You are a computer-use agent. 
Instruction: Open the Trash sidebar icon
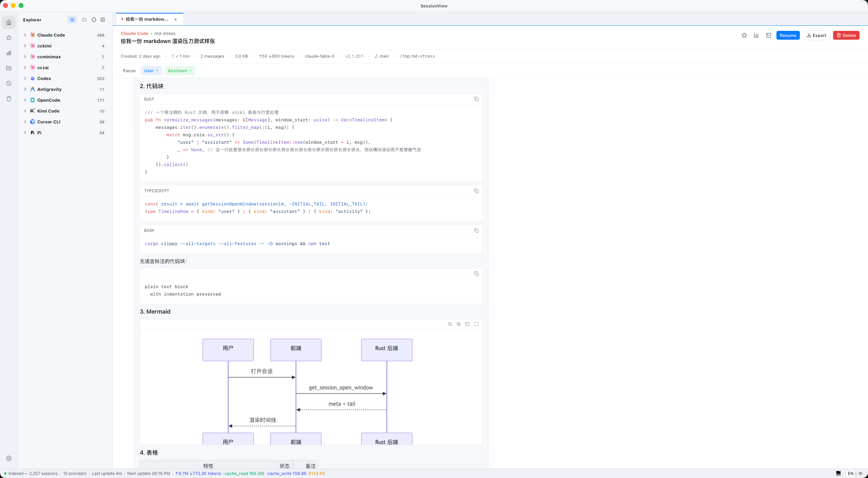9,99
